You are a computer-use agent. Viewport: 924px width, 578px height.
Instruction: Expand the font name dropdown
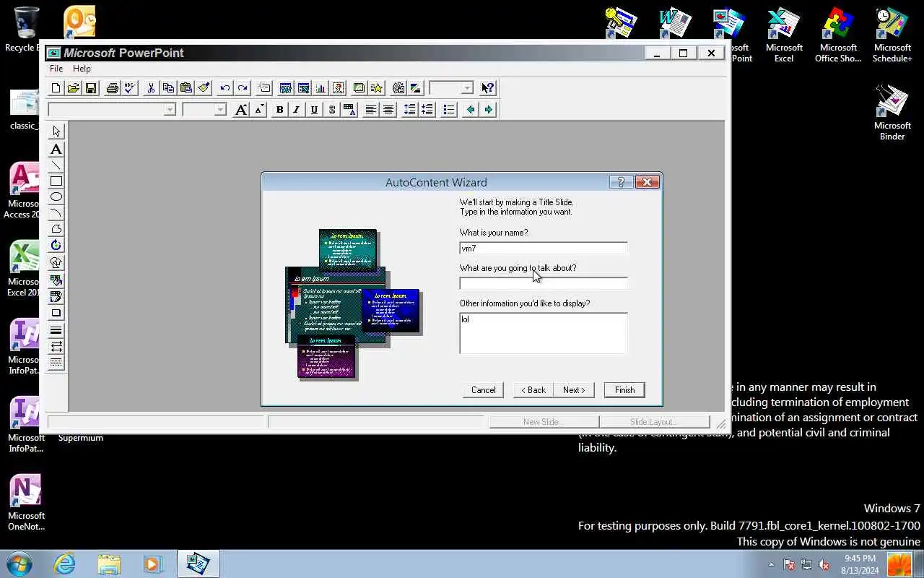(x=170, y=110)
